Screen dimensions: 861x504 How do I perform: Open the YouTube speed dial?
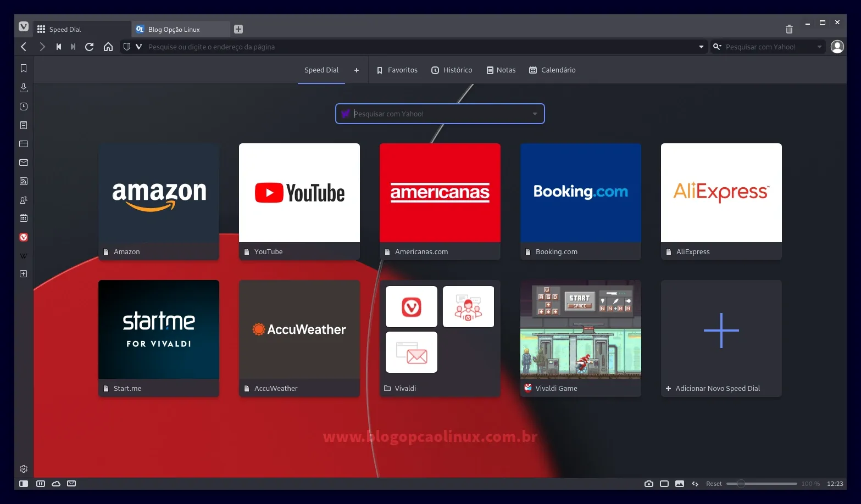pyautogui.click(x=299, y=201)
